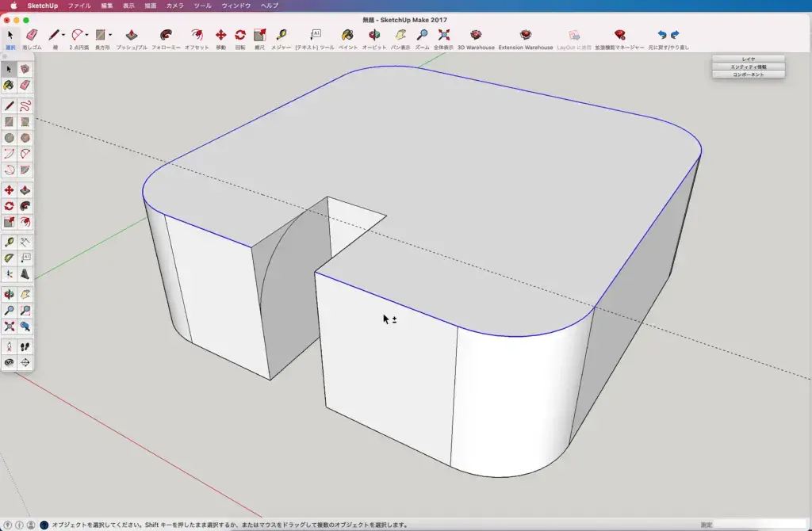Click the geolocation icon in status bar
812x531 pixels.
pos(8,525)
